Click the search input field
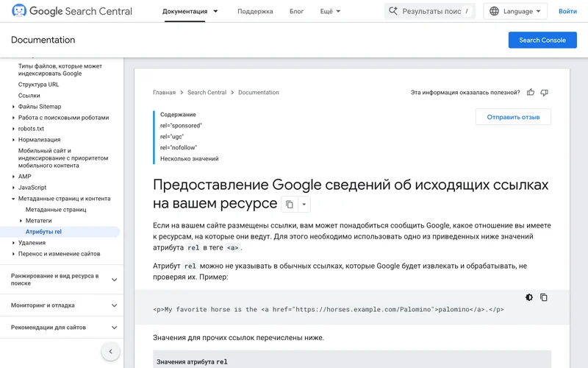The width and height of the screenshot is (588, 368). [430, 11]
